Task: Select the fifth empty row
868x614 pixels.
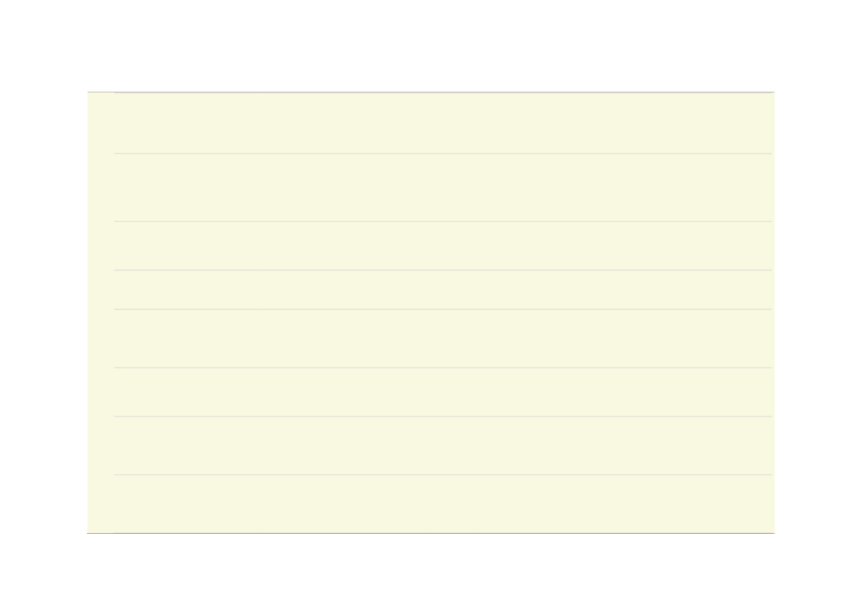Action: [443, 339]
